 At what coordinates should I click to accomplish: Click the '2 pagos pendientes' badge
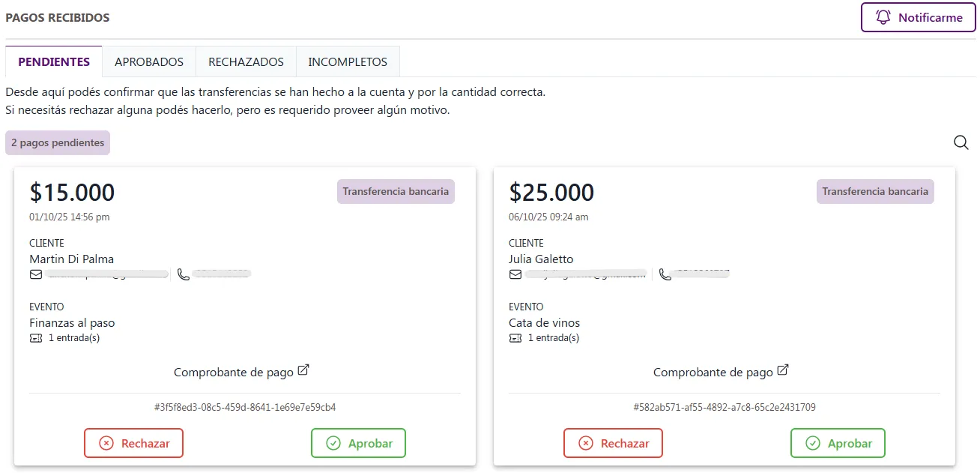pos(58,142)
